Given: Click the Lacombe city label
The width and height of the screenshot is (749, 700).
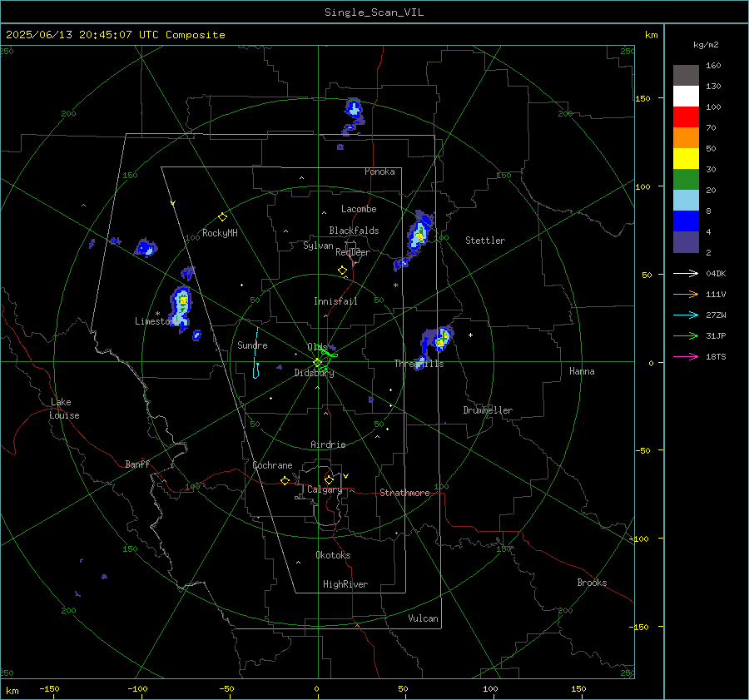Looking at the screenshot, I should click(x=359, y=209).
